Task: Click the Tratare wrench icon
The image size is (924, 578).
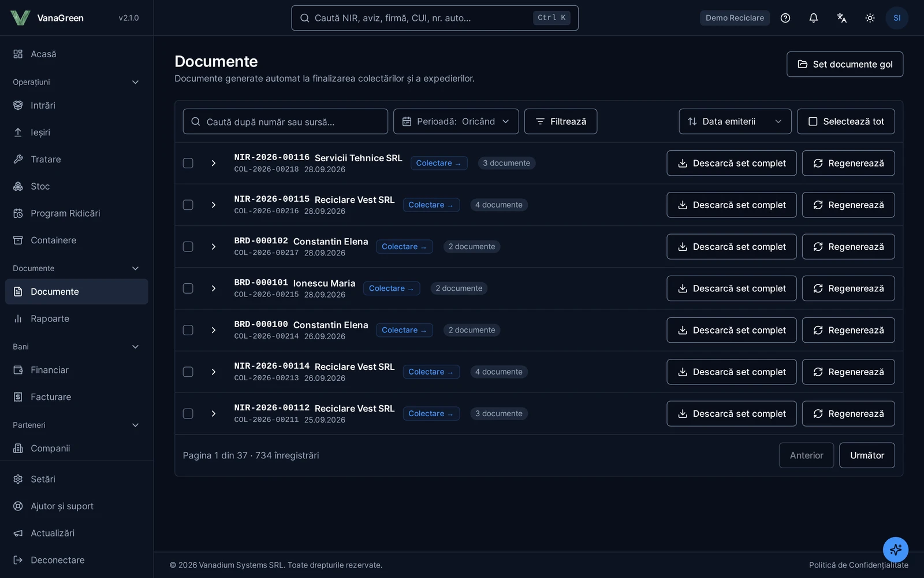Action: tap(18, 159)
